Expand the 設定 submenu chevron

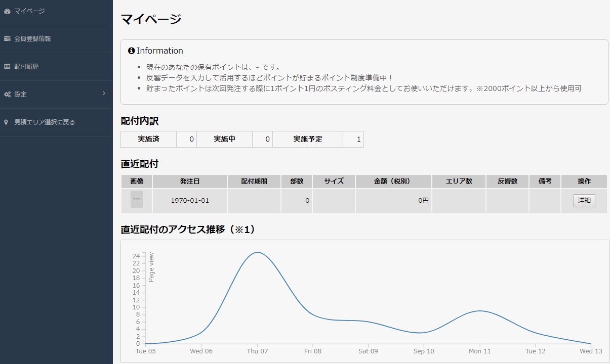[104, 94]
